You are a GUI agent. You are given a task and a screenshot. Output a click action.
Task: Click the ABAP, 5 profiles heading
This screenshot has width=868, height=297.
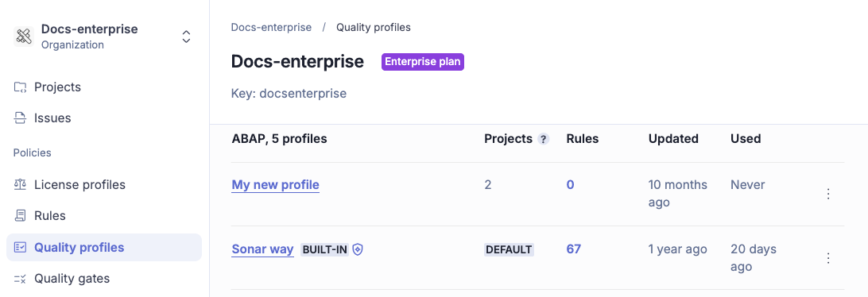[279, 139]
